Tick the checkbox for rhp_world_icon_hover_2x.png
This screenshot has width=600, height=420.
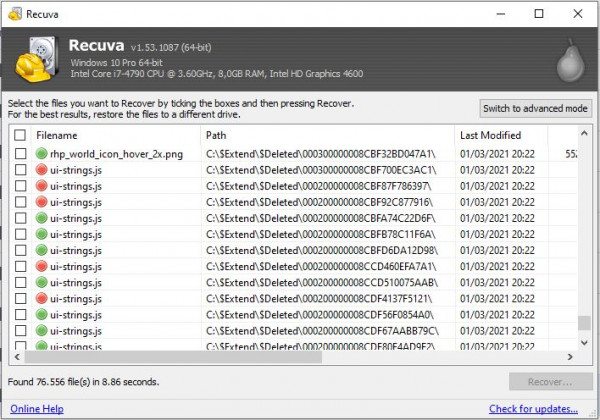21,154
